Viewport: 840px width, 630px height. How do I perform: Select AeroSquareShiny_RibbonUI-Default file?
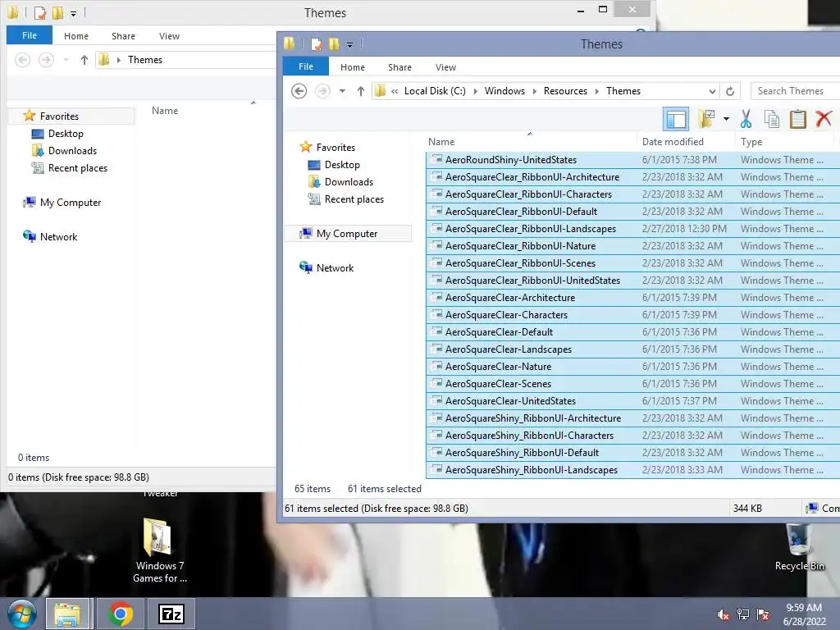coord(522,453)
